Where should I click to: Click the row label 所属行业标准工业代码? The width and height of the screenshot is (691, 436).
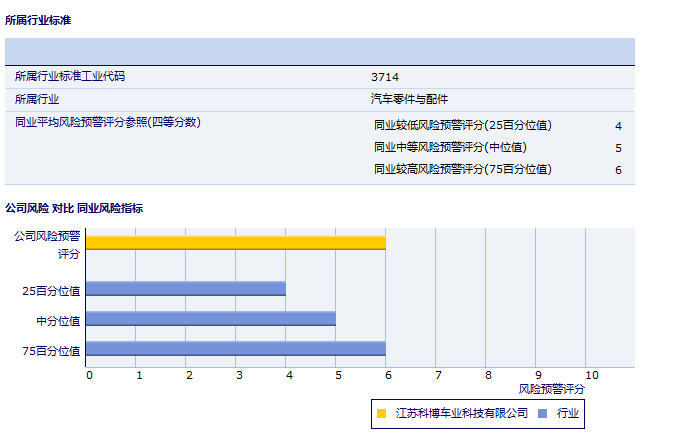[x=70, y=76]
